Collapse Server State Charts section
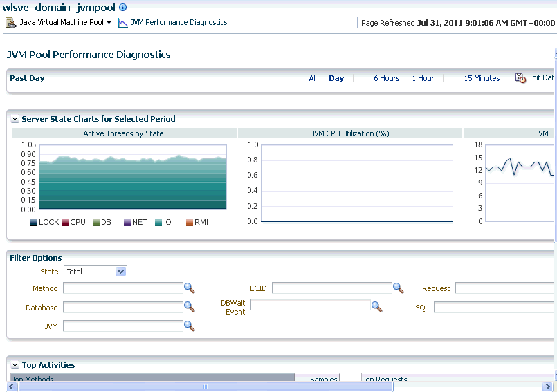Viewport: 557px width, 392px height. tap(15, 119)
